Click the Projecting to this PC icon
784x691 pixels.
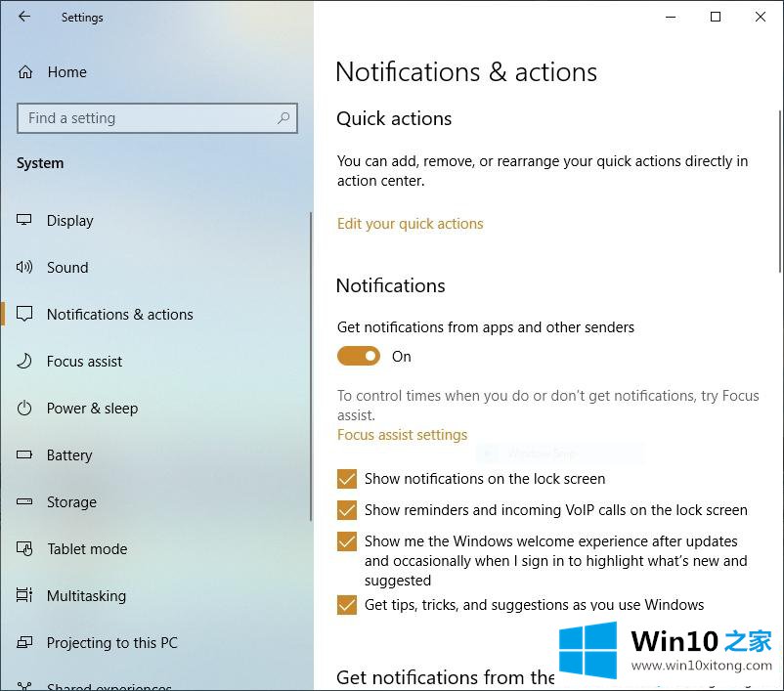tap(24, 642)
